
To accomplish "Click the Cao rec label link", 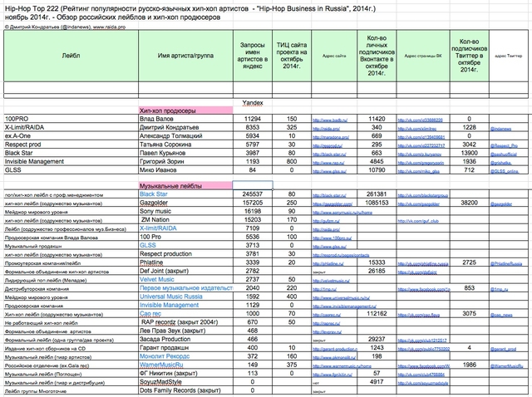I will [x=150, y=313].
